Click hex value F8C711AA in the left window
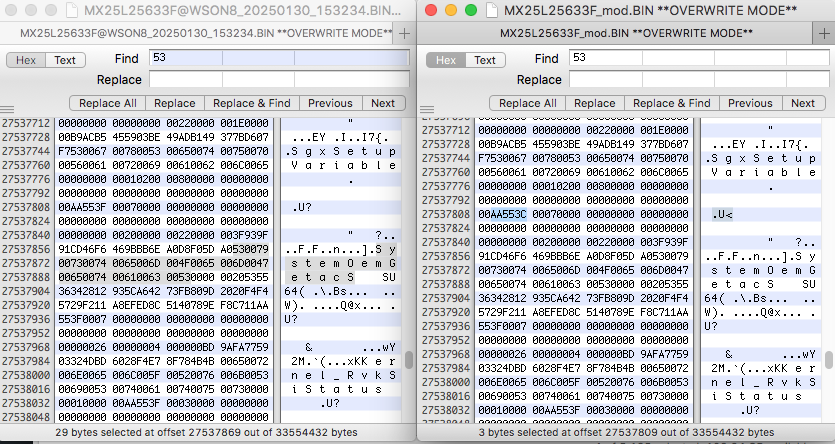The image size is (835, 444). 244,305
